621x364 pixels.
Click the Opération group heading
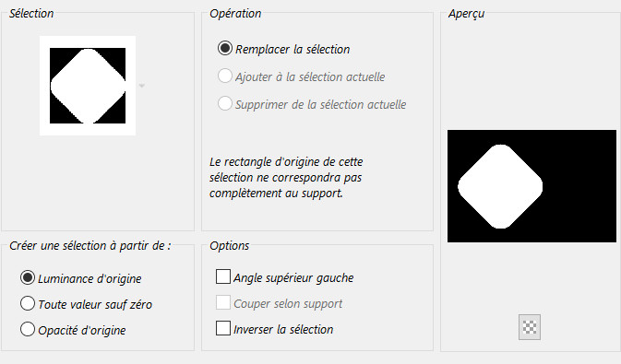235,14
